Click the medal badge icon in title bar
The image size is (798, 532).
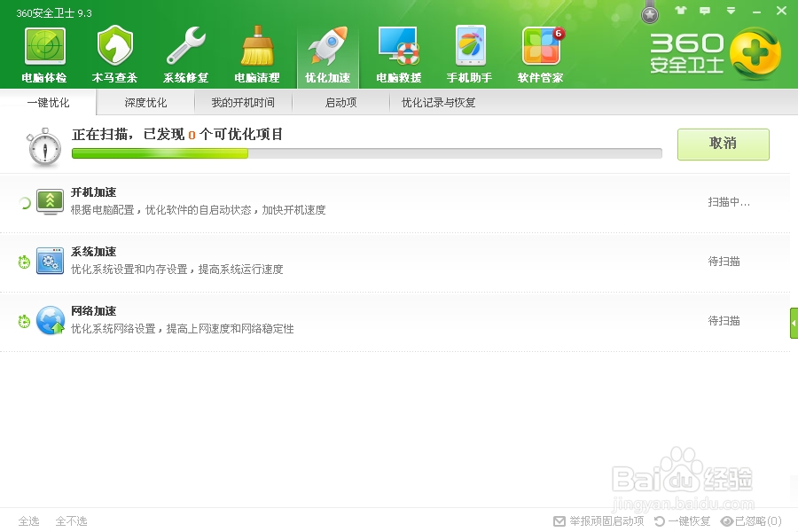(x=649, y=13)
